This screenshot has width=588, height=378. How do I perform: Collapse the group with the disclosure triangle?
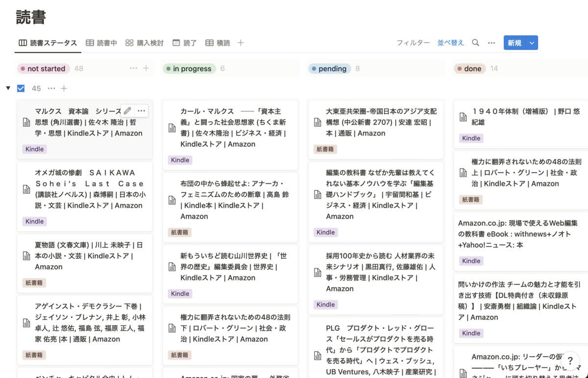pyautogui.click(x=8, y=88)
